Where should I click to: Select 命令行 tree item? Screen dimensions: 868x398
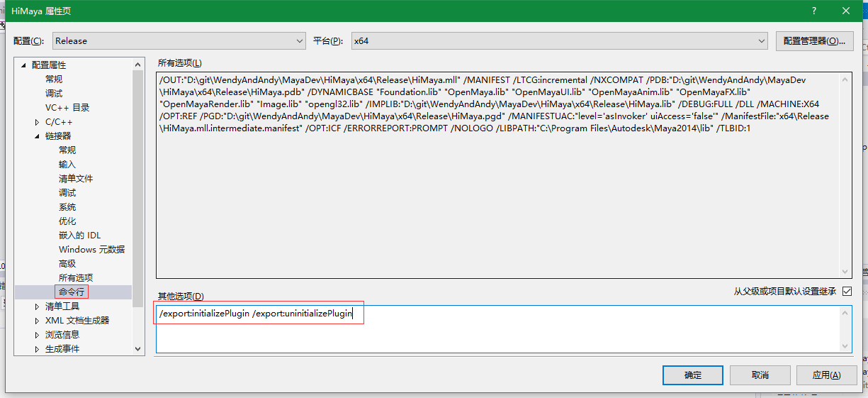pos(72,292)
